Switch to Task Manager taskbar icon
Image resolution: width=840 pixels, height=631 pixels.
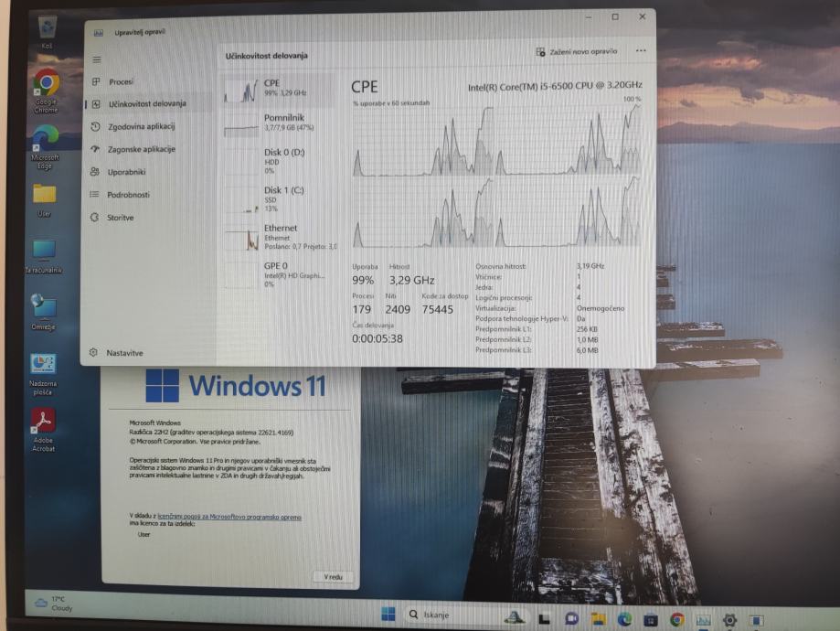point(703,621)
